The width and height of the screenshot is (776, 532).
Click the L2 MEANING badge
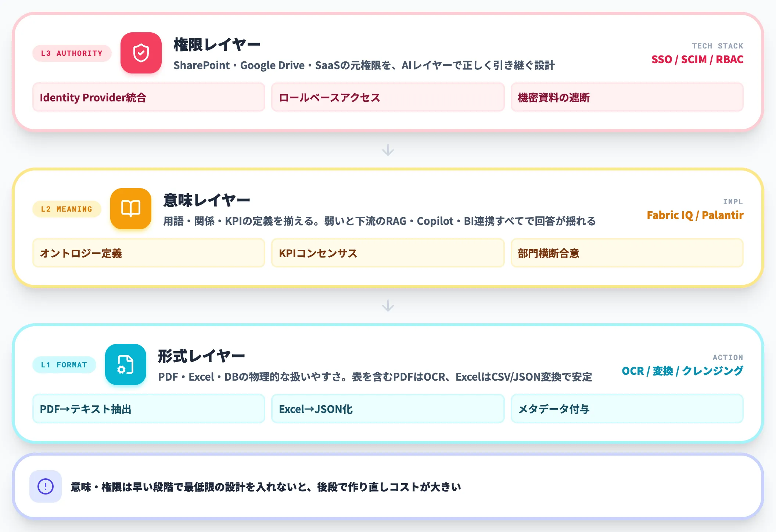coord(67,209)
